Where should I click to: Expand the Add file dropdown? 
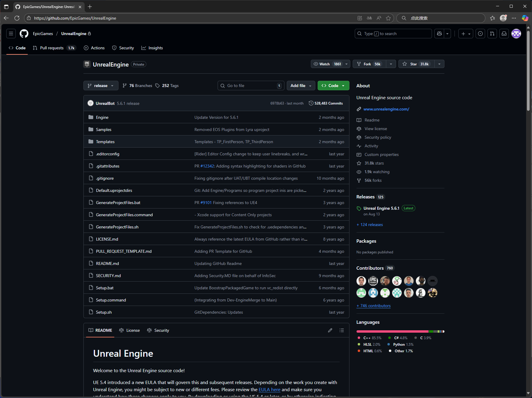point(301,86)
